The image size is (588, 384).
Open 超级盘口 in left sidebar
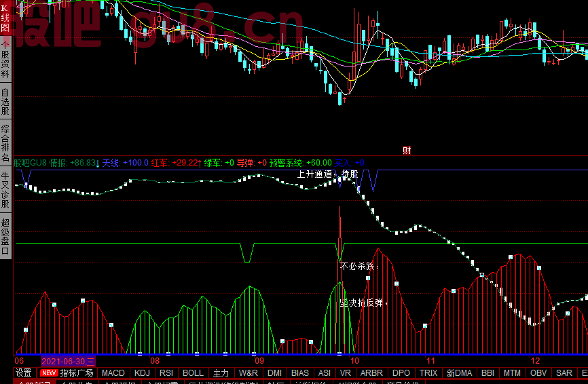coord(5,236)
